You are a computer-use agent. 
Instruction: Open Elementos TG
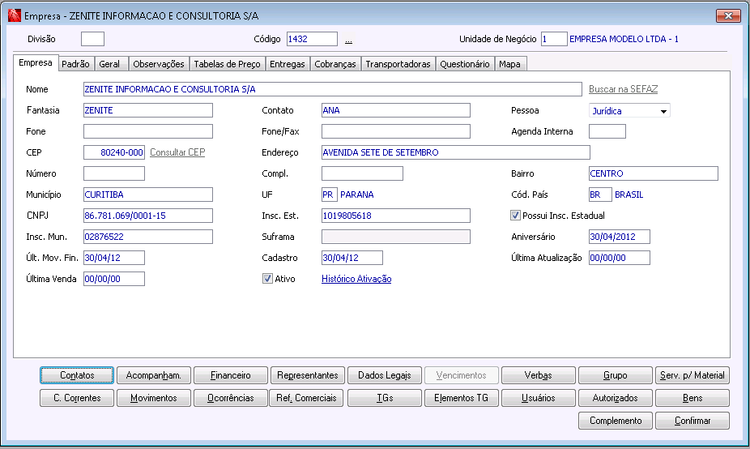click(x=461, y=398)
